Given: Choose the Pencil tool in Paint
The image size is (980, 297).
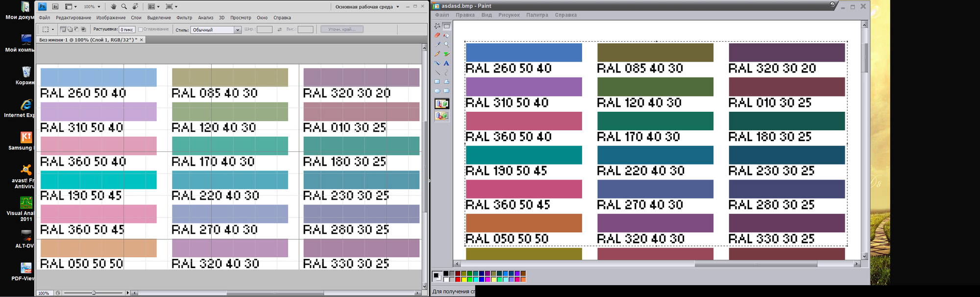Looking at the screenshot, I should coord(437,54).
